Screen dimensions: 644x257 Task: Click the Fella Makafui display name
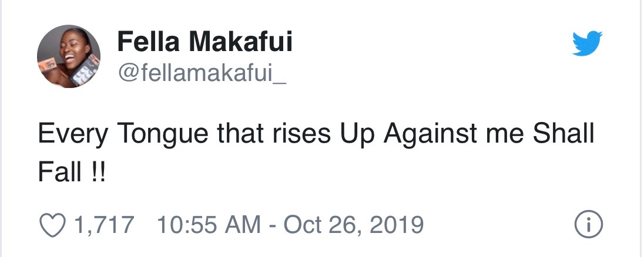pos(205,42)
